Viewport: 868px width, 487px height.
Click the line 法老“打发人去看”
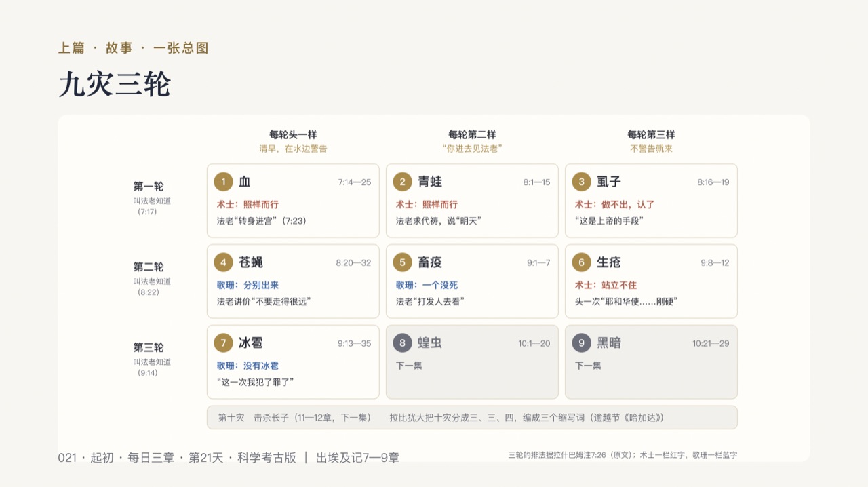coord(430,302)
